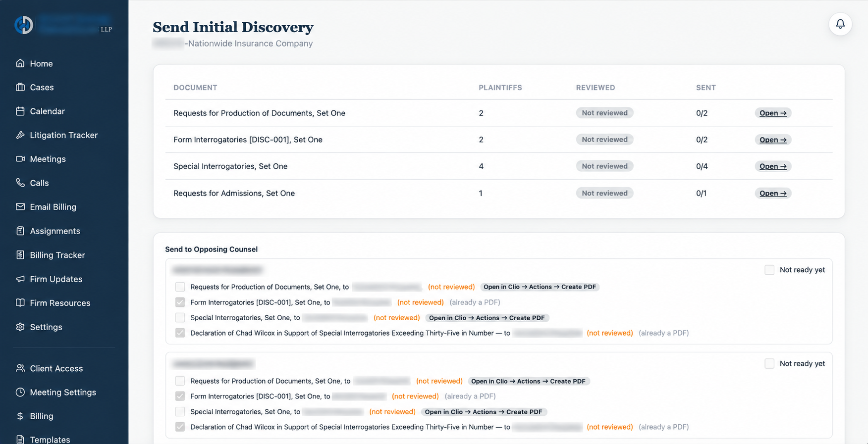Click "Not reviewed" badge in Special Interrogatories table row
Viewport: 868px width, 444px height.
604,166
